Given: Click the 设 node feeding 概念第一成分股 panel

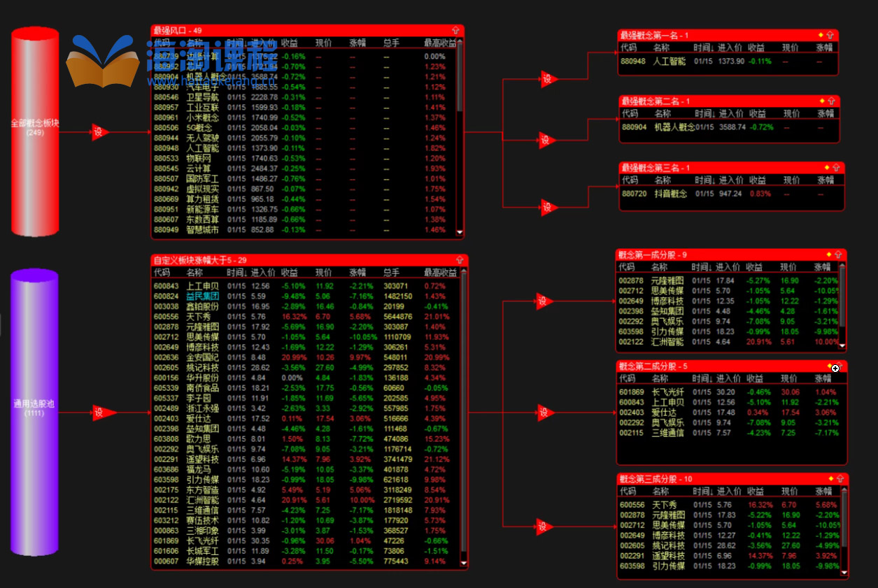Looking at the screenshot, I should coord(542,301).
